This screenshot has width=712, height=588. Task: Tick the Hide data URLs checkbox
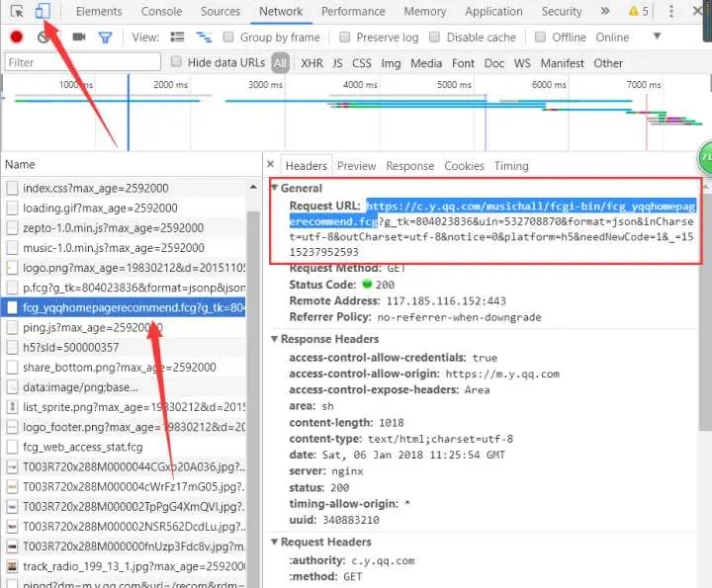[176, 61]
